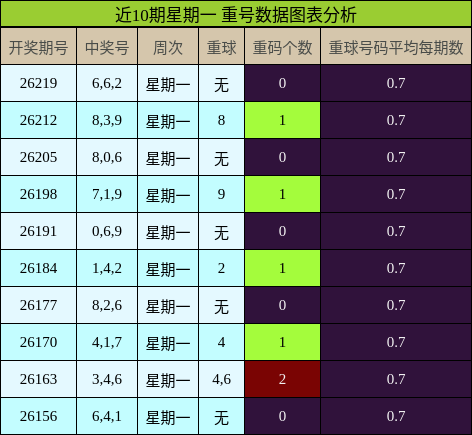Click the 重码个数 column header
Viewport: 472px width, 435px height.
pos(283,46)
